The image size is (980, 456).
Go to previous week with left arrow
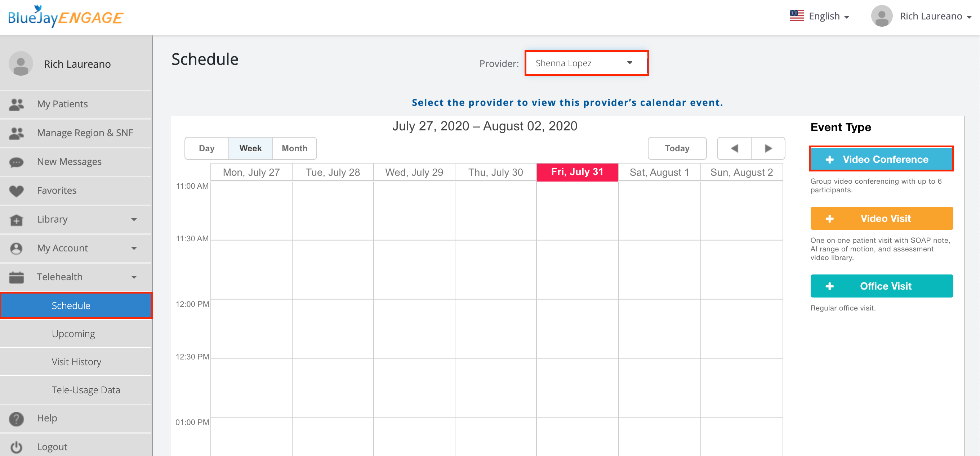click(734, 148)
